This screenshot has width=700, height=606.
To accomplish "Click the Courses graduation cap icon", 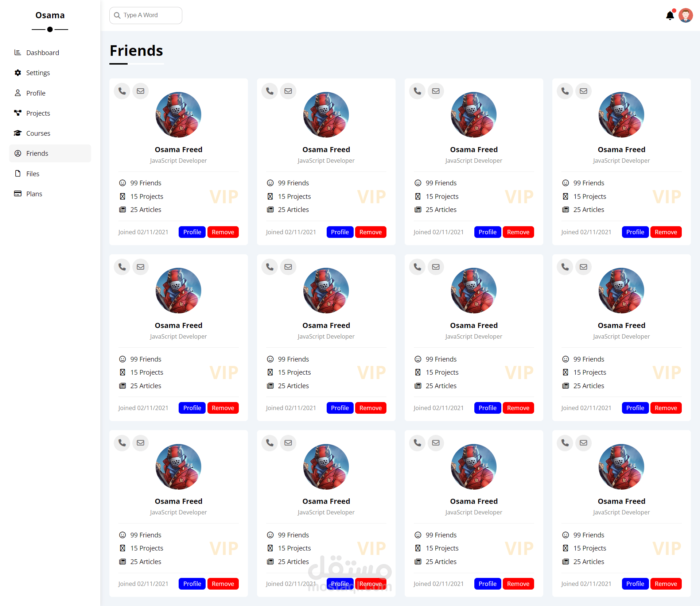I will point(17,133).
